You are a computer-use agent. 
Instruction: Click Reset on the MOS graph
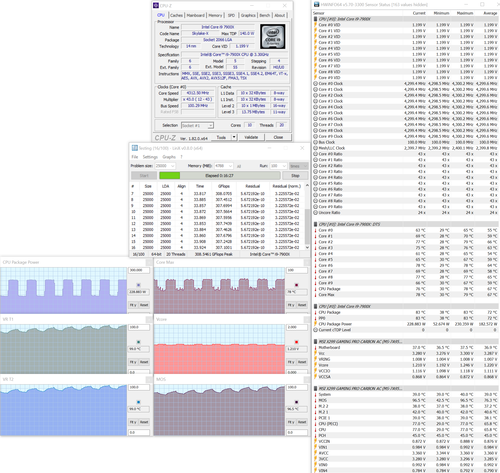pos(302,422)
